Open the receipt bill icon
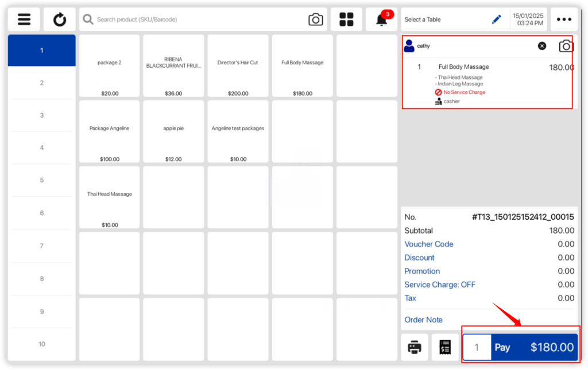 click(x=445, y=348)
